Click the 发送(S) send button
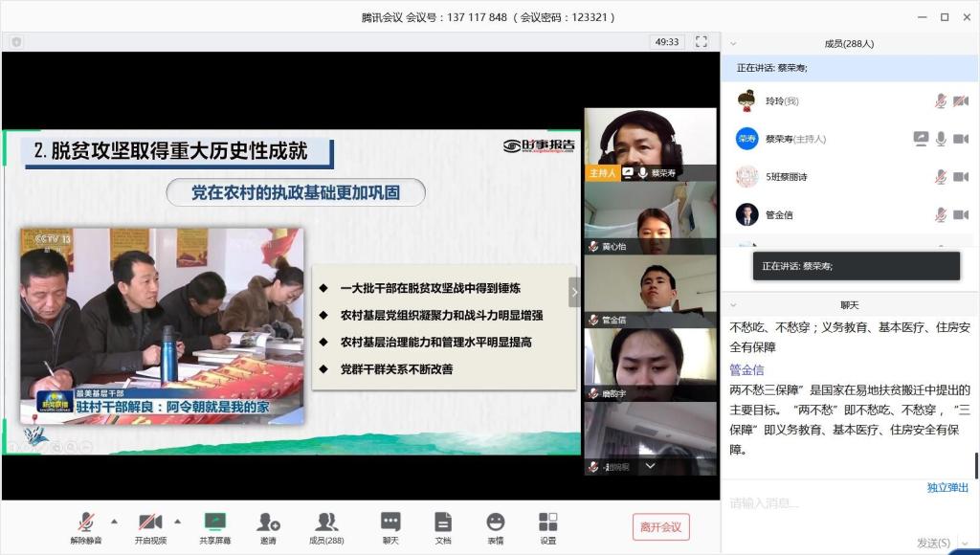Screen dimensions: 980x555 (x=933, y=543)
